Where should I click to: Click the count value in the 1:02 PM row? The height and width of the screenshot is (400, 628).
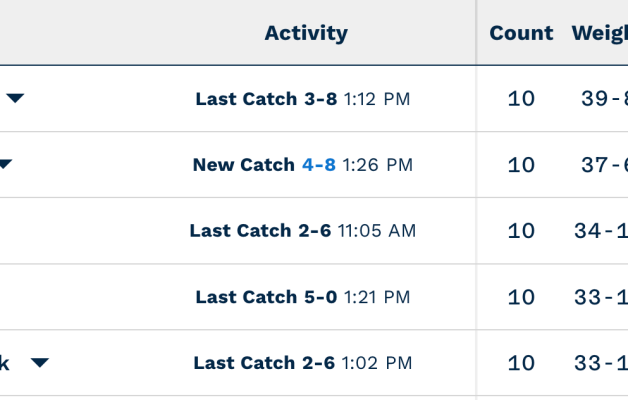[521, 363]
